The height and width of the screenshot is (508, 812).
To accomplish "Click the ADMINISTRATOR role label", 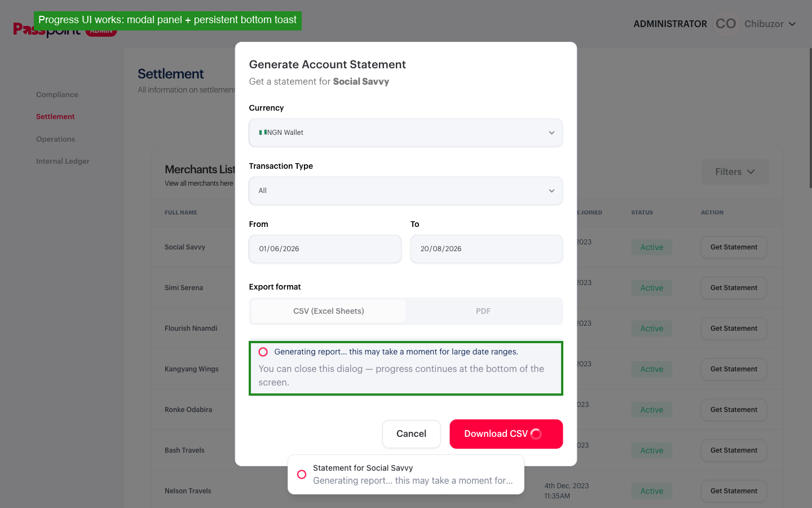I will click(670, 24).
